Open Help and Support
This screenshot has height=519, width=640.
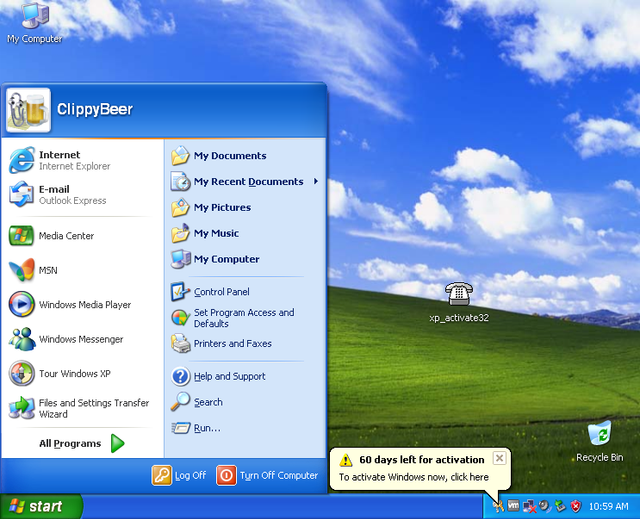[245, 376]
